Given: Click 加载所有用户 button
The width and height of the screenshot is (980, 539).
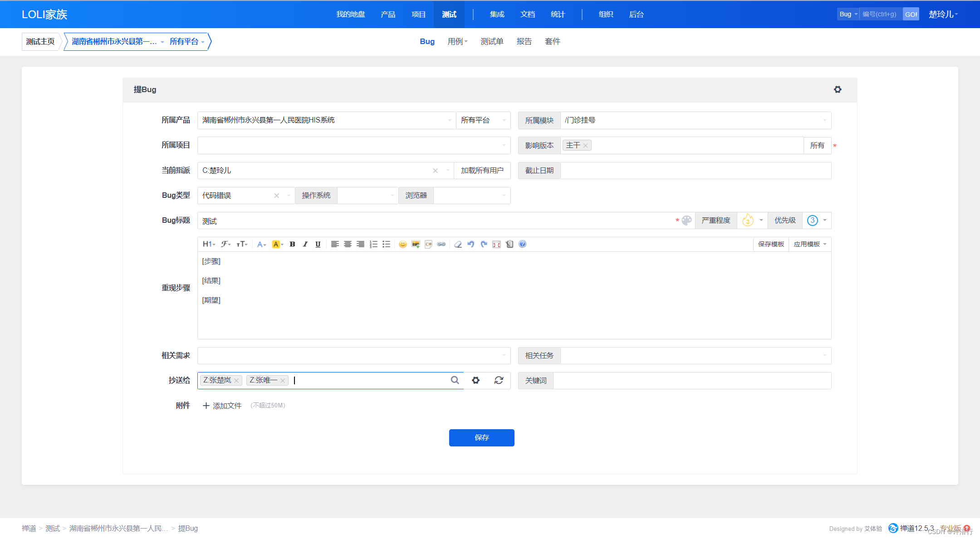Looking at the screenshot, I should click(482, 171).
